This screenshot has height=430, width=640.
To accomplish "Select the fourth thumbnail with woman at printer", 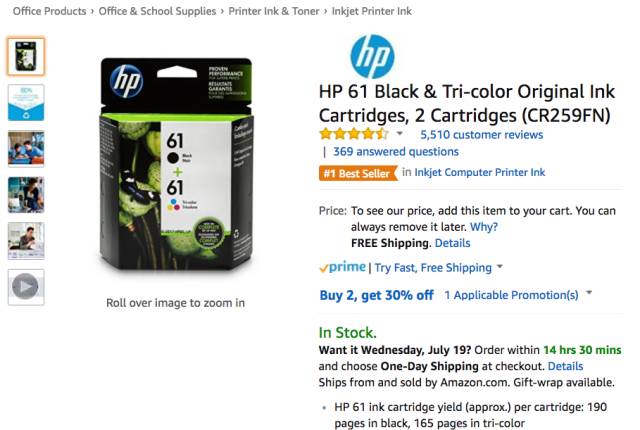I will pyautogui.click(x=26, y=195).
